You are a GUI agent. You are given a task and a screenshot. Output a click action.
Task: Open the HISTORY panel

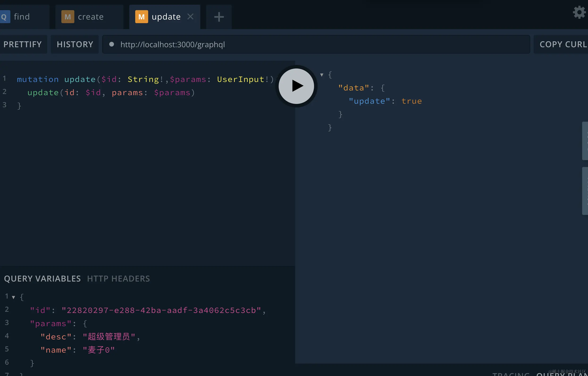pyautogui.click(x=75, y=44)
